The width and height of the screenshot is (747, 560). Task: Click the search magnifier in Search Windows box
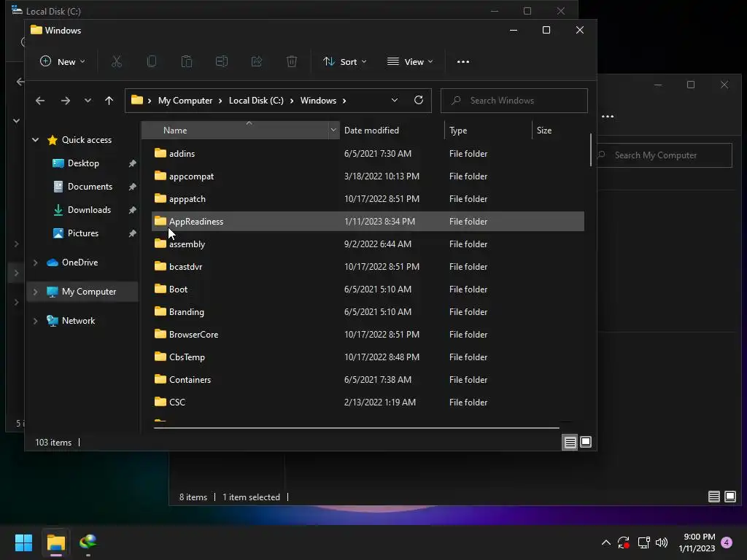coord(456,101)
